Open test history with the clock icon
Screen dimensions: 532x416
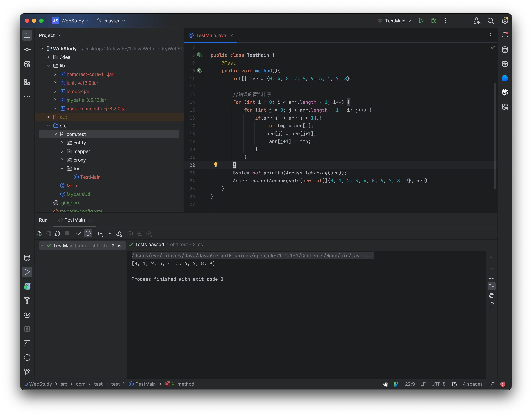click(119, 233)
